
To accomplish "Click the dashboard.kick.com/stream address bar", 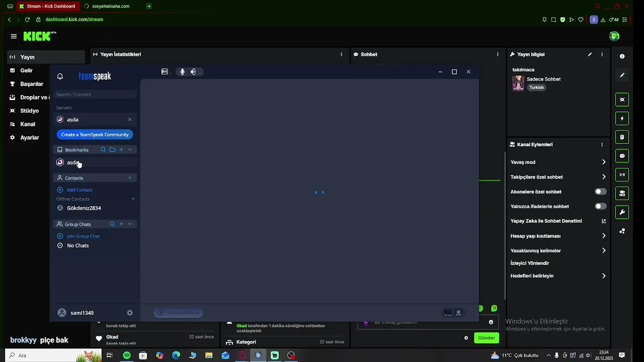I will click(x=74, y=20).
